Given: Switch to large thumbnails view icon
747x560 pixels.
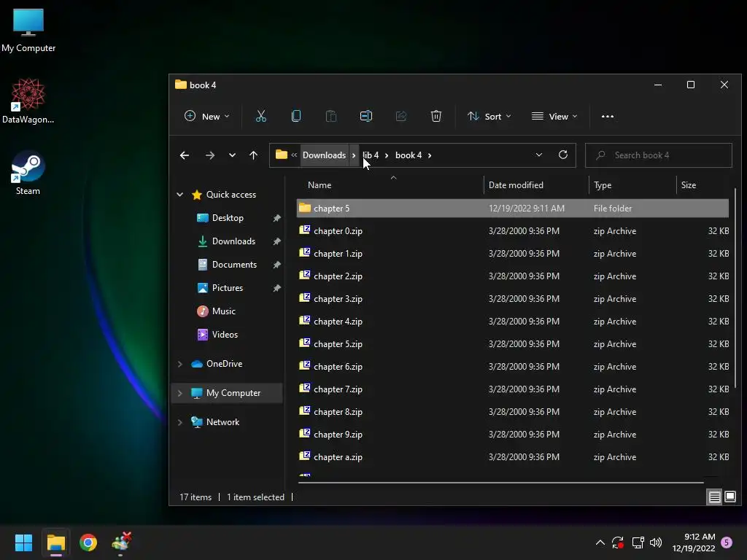Looking at the screenshot, I should point(729,497).
